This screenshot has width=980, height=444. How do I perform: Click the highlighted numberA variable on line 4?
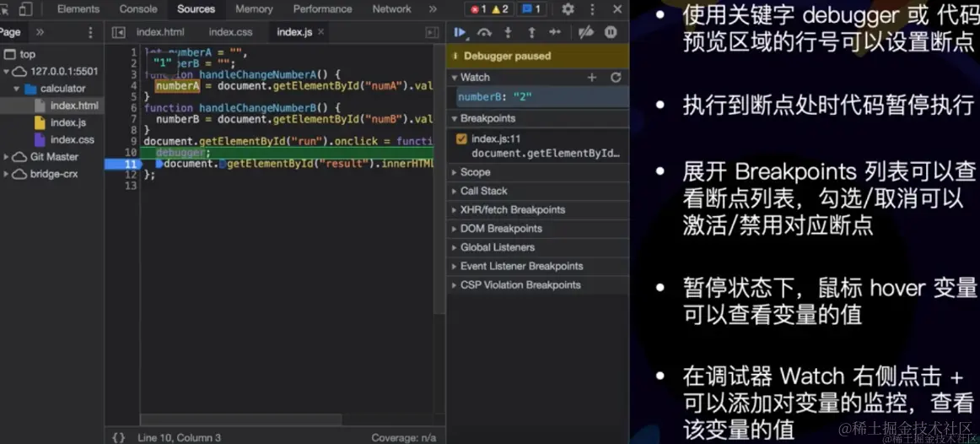coord(177,85)
